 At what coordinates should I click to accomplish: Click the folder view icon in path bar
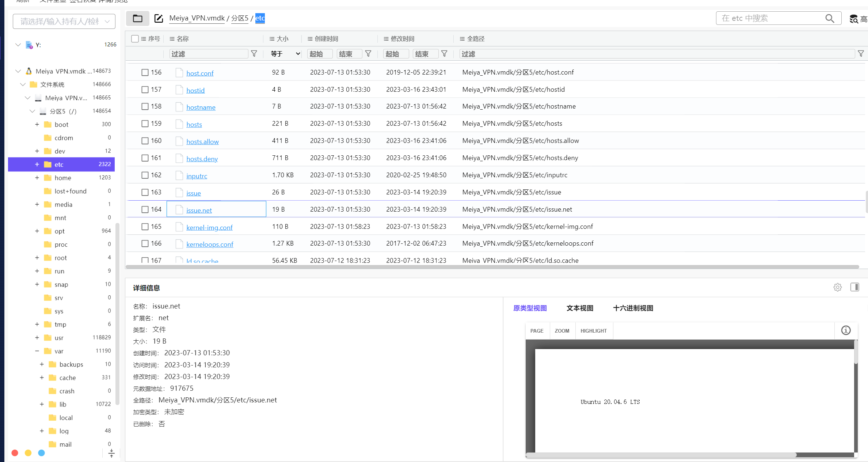tap(138, 18)
